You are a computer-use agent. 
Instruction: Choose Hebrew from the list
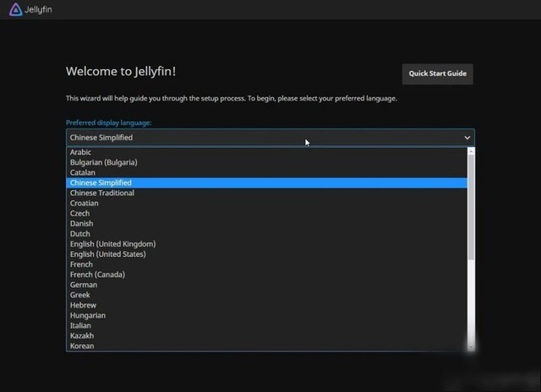pos(266,305)
